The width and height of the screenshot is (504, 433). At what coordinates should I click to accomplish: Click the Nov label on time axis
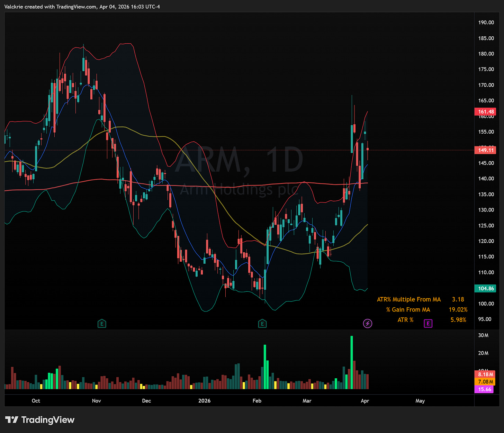point(97,401)
